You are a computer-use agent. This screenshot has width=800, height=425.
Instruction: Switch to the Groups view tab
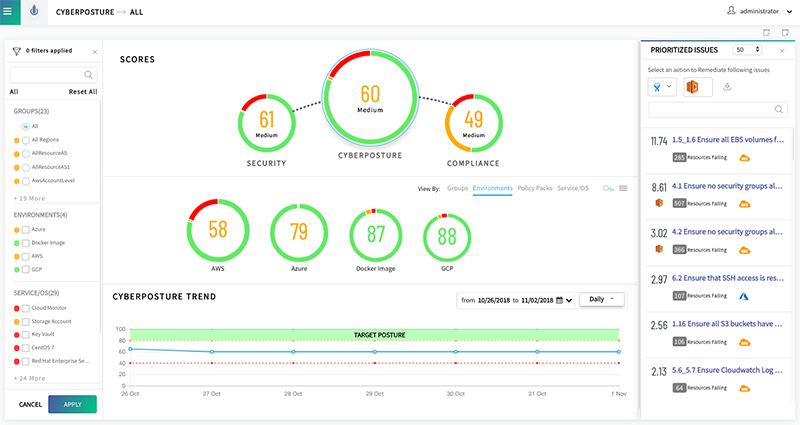(x=457, y=188)
